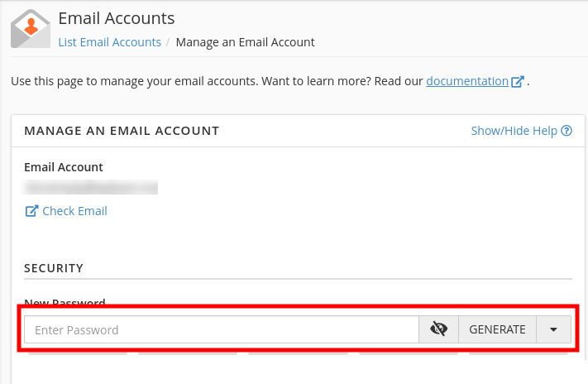588x384 pixels.
Task: Select the blurred email account address
Action: click(x=91, y=188)
